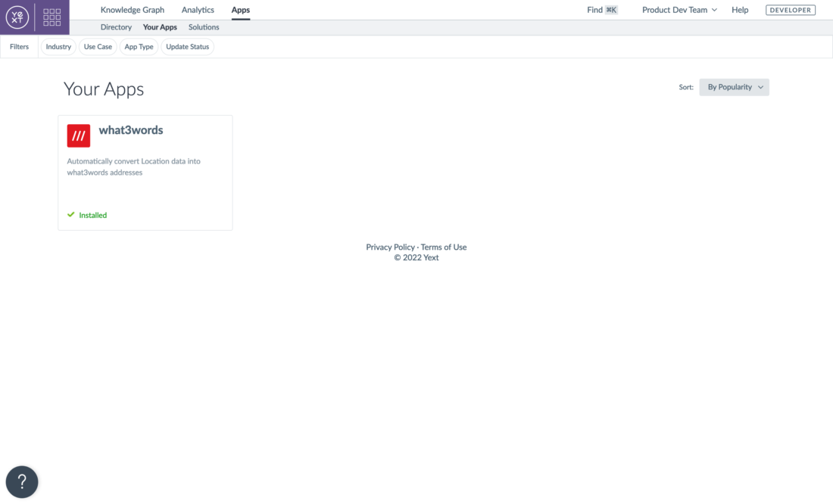Open the Analytics menu
833x504 pixels.
(198, 10)
